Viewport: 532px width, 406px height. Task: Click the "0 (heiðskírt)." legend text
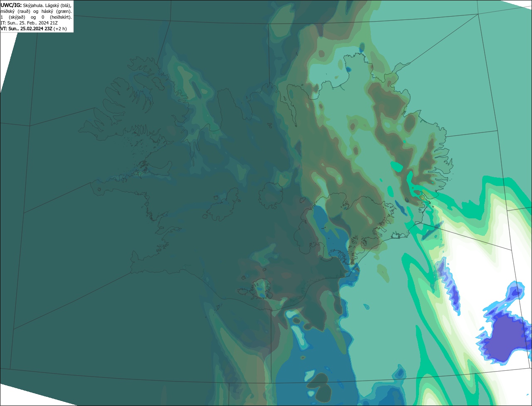[57, 17]
